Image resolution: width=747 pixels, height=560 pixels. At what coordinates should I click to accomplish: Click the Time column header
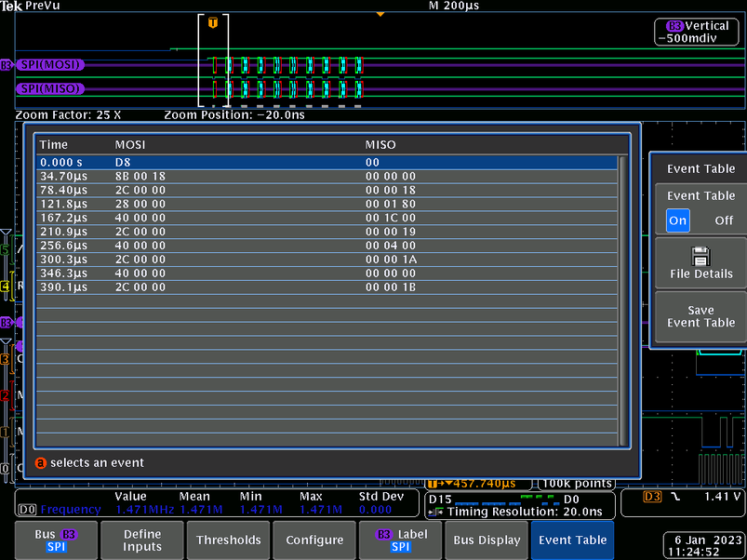(53, 145)
